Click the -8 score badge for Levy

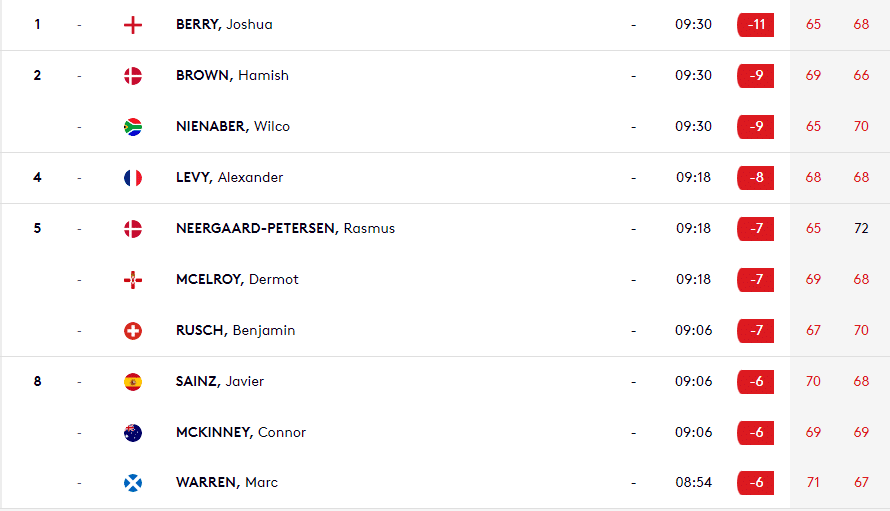pyautogui.click(x=755, y=178)
